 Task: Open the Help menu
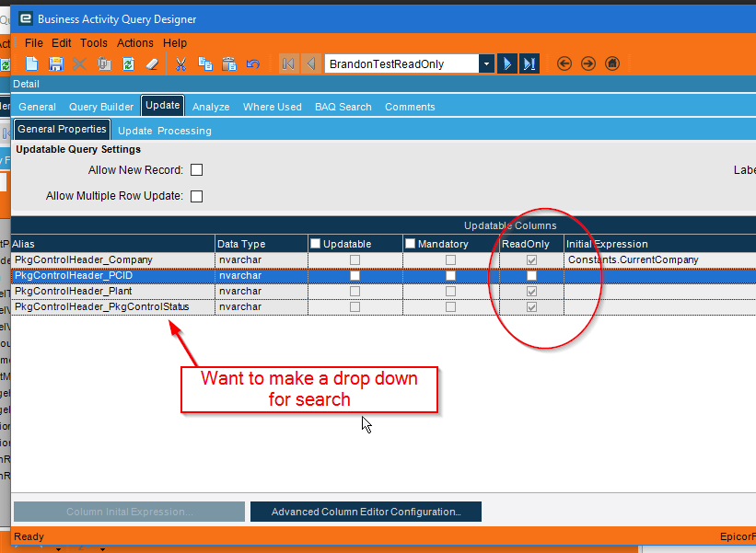point(175,43)
